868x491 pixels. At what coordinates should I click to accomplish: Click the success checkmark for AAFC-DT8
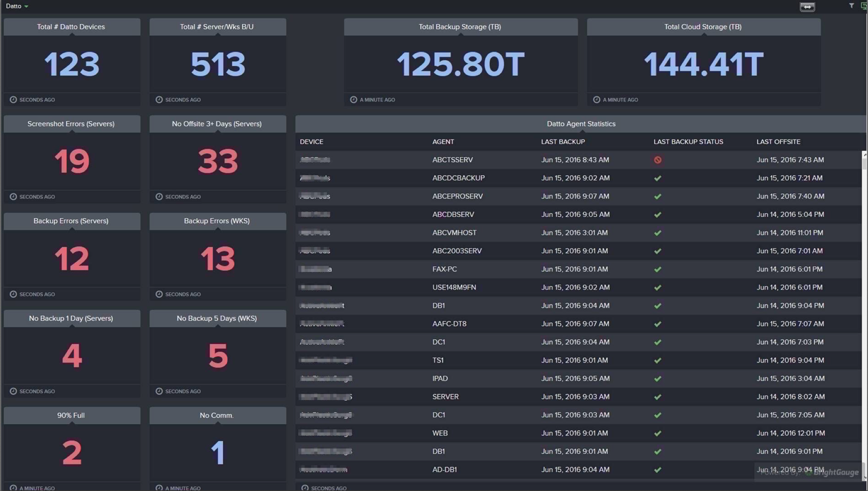coord(657,324)
